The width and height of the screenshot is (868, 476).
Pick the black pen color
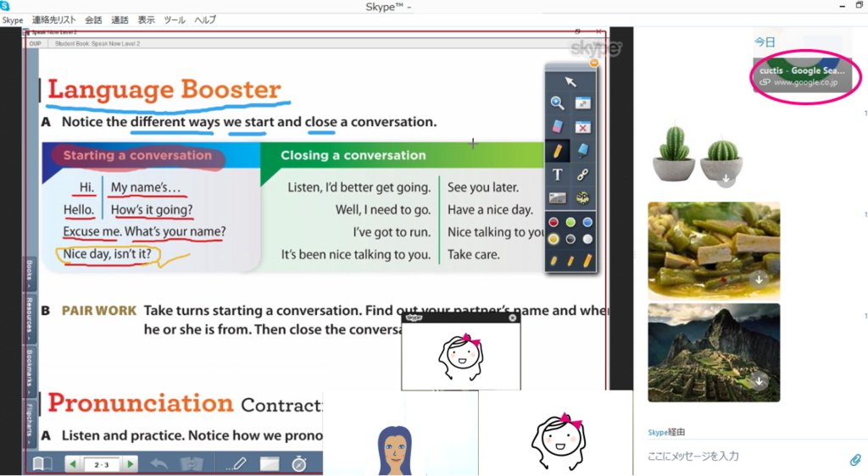click(570, 240)
